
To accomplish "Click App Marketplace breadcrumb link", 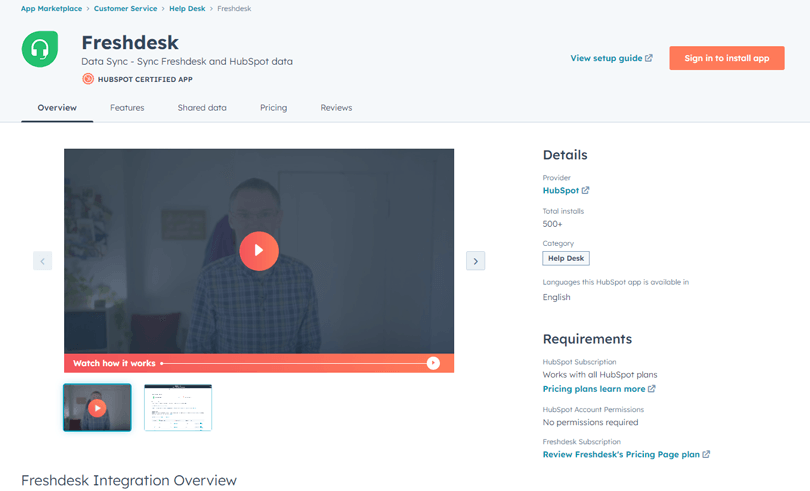I will click(51, 9).
